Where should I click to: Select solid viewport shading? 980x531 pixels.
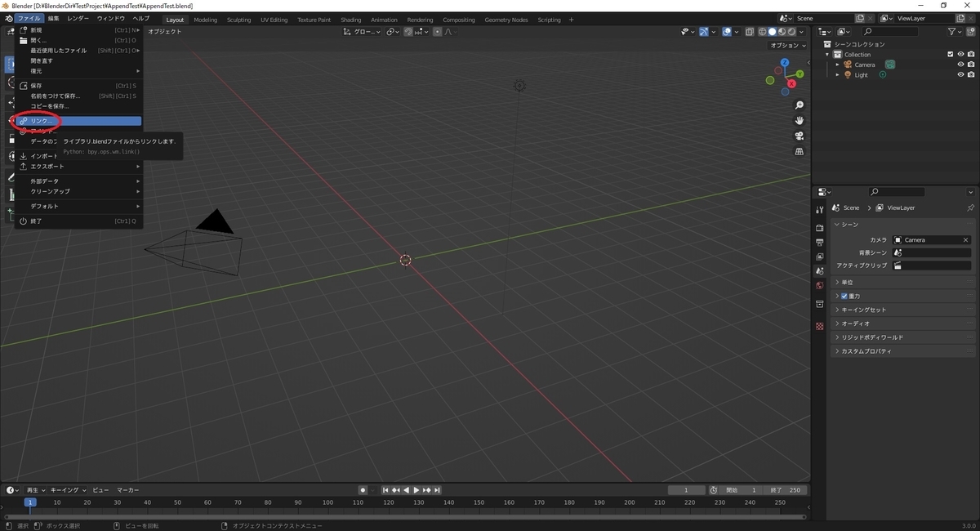coord(772,32)
